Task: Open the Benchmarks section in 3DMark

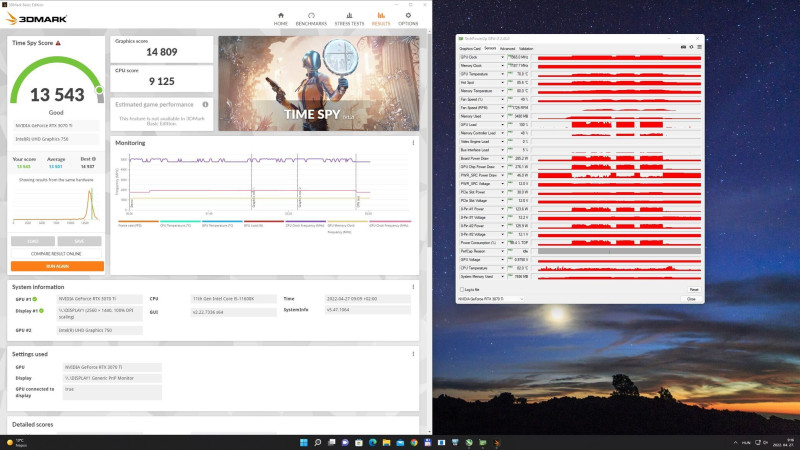Action: coord(311,19)
